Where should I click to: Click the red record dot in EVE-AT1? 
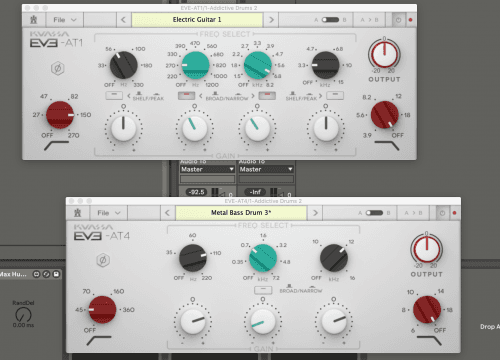410,20
